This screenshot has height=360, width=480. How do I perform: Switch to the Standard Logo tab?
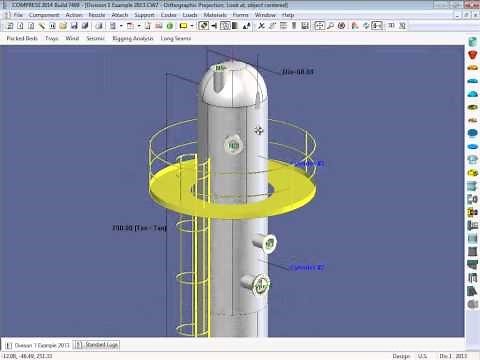point(97,345)
